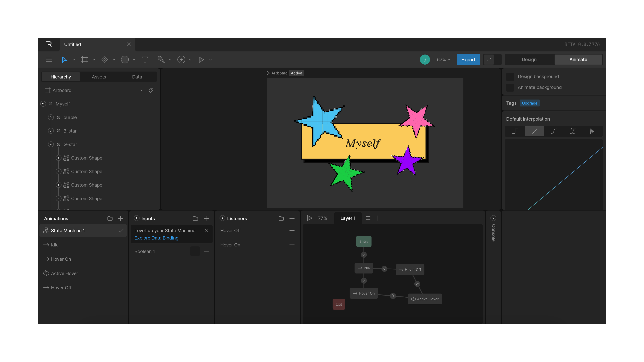
Task: Switch to Design mode
Action: pyautogui.click(x=529, y=59)
